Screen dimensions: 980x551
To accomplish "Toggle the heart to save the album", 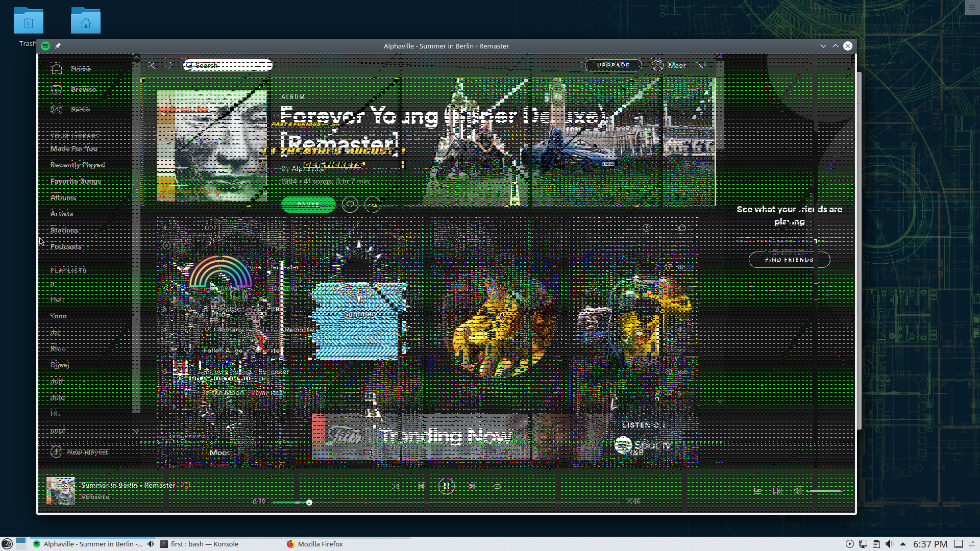I will click(350, 205).
